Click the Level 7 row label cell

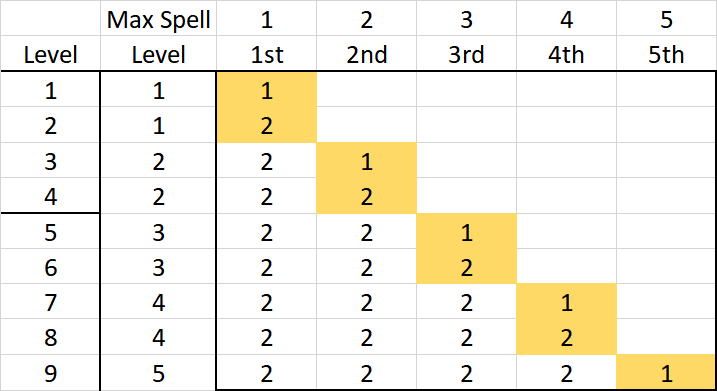tap(50, 302)
